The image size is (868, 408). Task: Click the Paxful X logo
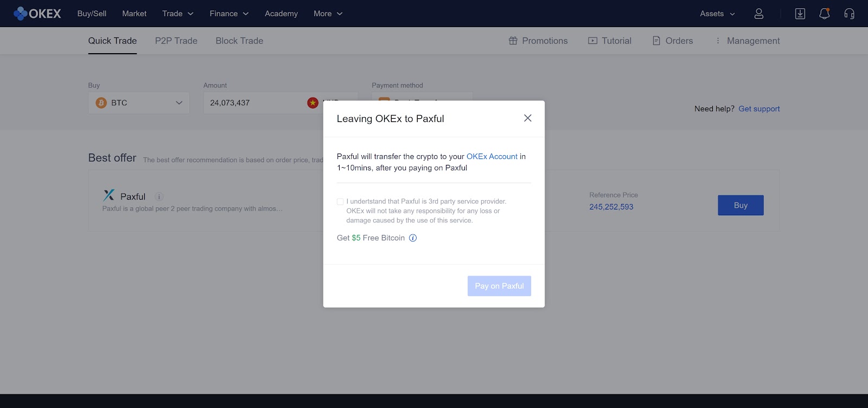coord(109,195)
